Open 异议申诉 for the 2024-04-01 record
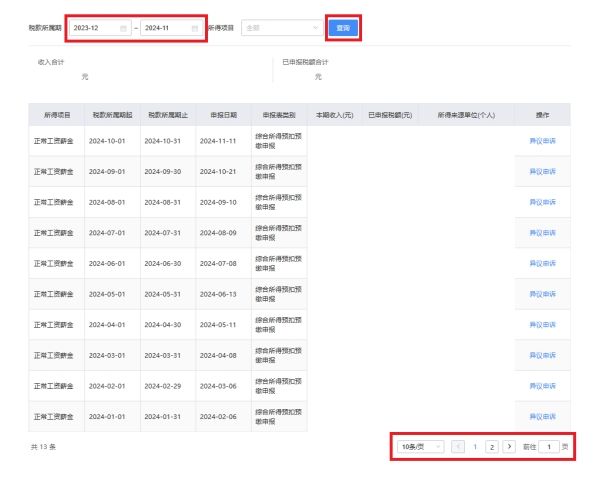Image resolution: width=606 pixels, height=480 pixels. point(542,325)
